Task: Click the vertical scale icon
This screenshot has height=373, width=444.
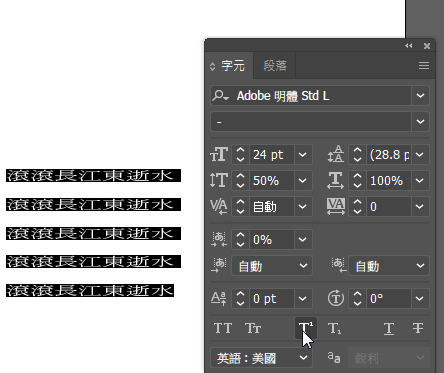Action: [219, 180]
